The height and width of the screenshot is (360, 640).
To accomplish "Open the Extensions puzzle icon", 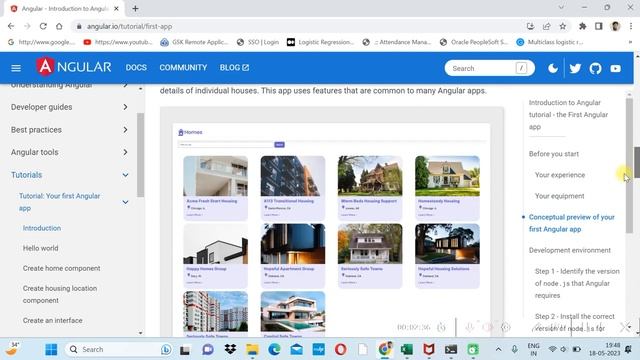I will tap(582, 26).
